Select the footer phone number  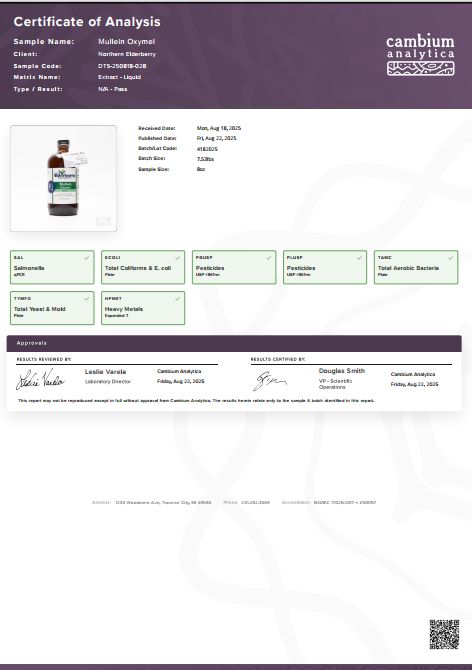[x=255, y=502]
